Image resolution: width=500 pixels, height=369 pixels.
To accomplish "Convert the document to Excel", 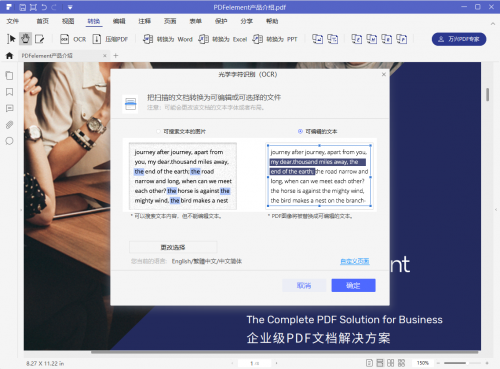I will (223, 39).
